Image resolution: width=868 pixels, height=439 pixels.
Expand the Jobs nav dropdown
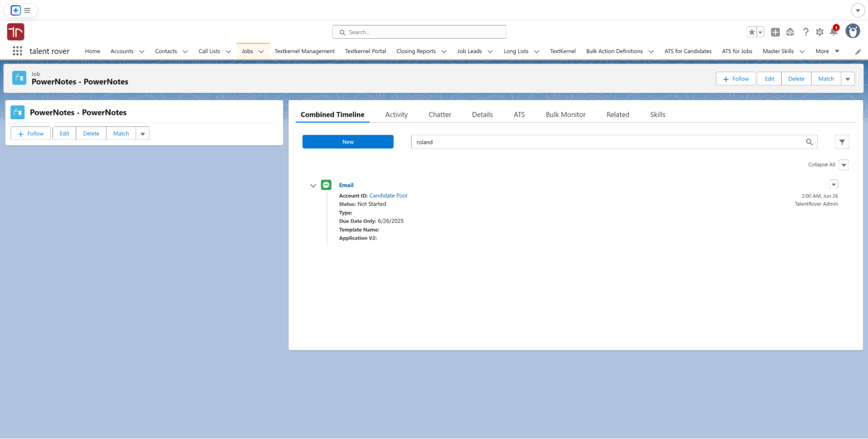click(261, 51)
